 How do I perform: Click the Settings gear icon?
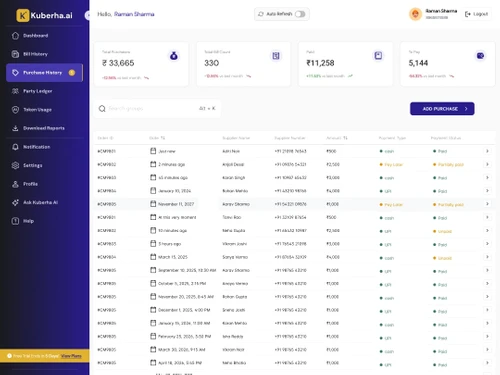click(15, 165)
